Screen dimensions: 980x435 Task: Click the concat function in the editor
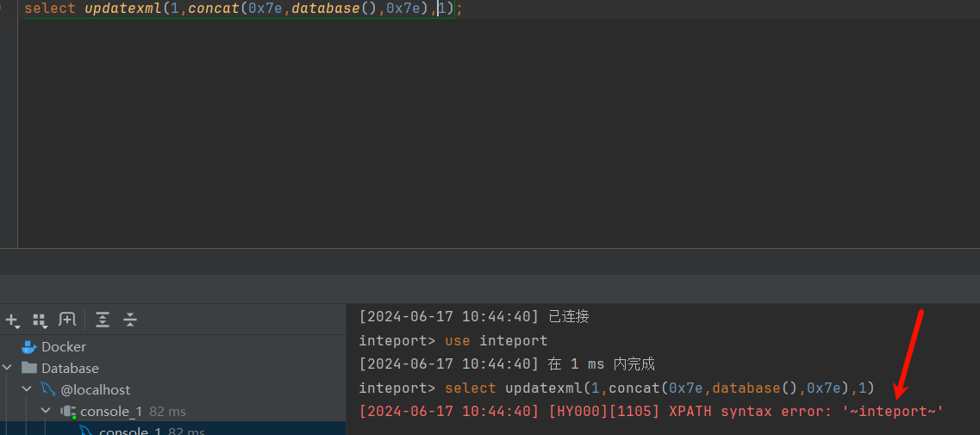pyautogui.click(x=215, y=9)
